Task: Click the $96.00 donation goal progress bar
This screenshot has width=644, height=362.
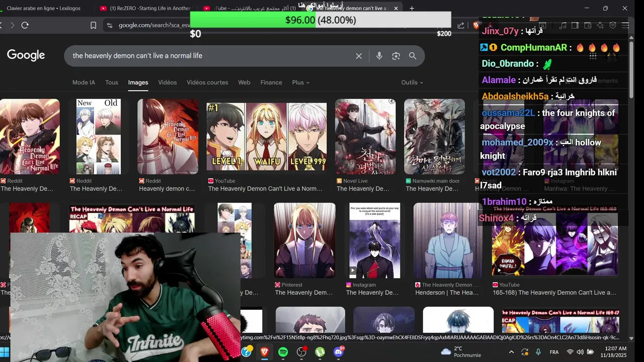Action: [x=320, y=20]
